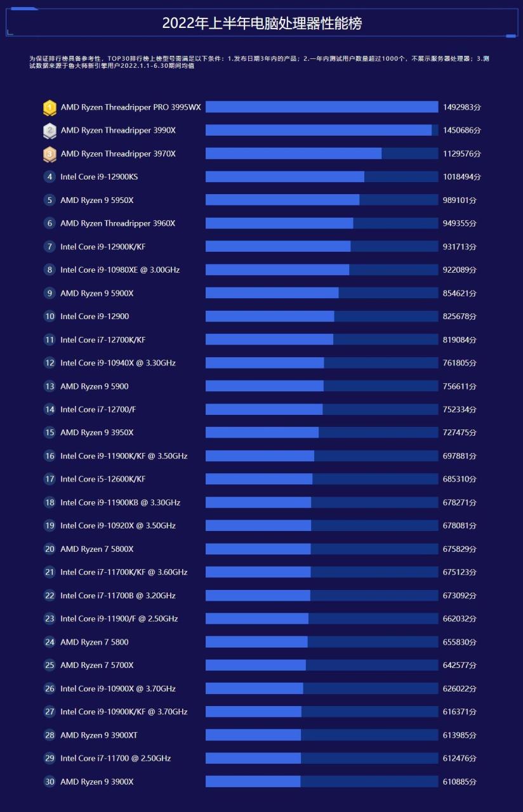The height and width of the screenshot is (812, 523).
Task: Click the gold first-place medal icon
Action: (x=50, y=108)
